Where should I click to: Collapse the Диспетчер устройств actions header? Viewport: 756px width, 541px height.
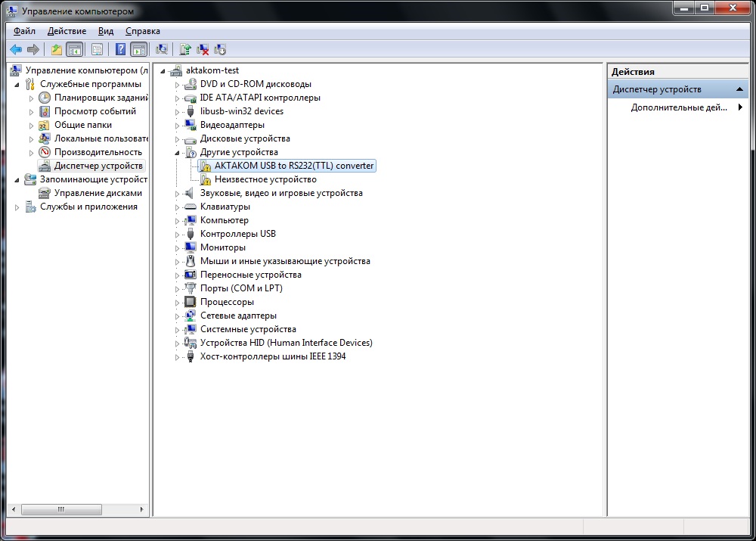point(741,89)
